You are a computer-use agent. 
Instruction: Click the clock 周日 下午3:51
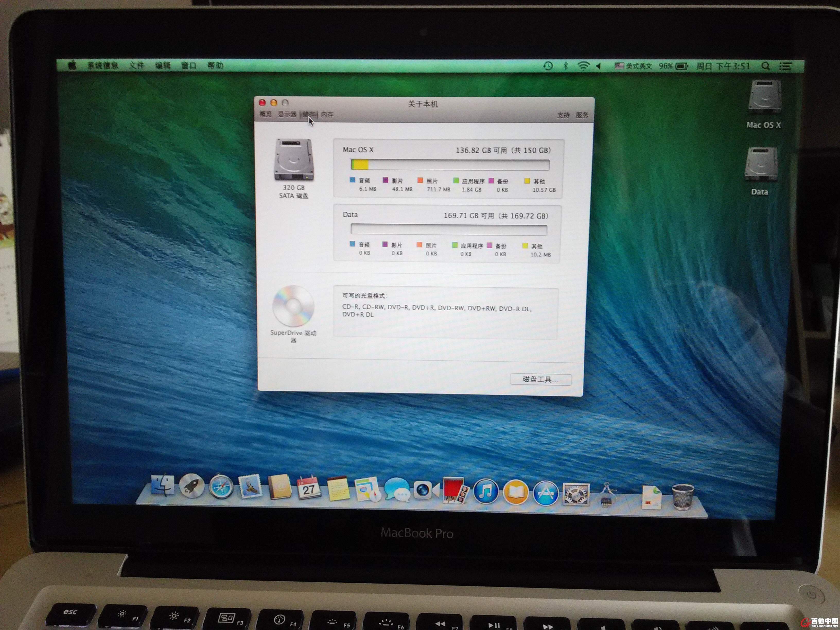point(723,66)
